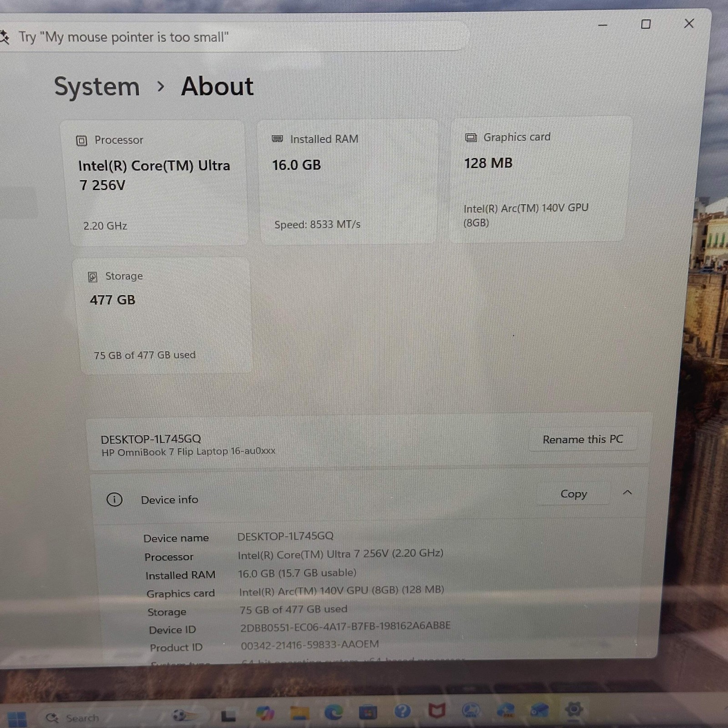Image resolution: width=728 pixels, height=728 pixels.
Task: Click the Storage drive icon
Action: click(x=92, y=277)
